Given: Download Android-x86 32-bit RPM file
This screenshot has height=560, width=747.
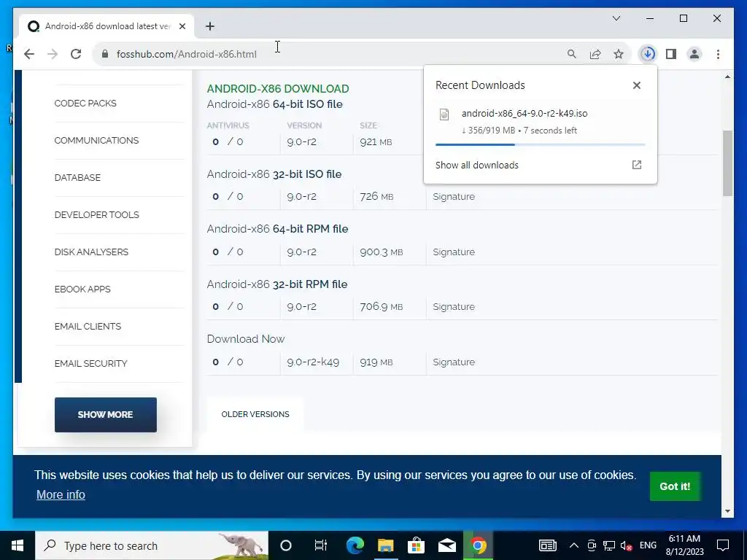Looking at the screenshot, I should 276,284.
